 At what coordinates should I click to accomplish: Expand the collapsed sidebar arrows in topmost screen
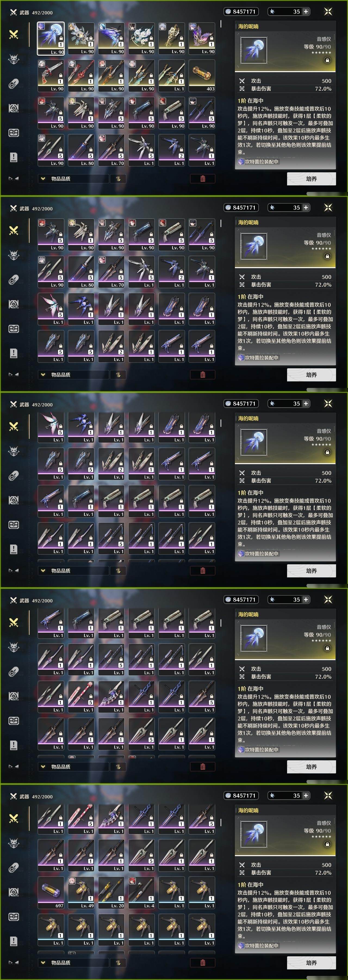coord(14,178)
